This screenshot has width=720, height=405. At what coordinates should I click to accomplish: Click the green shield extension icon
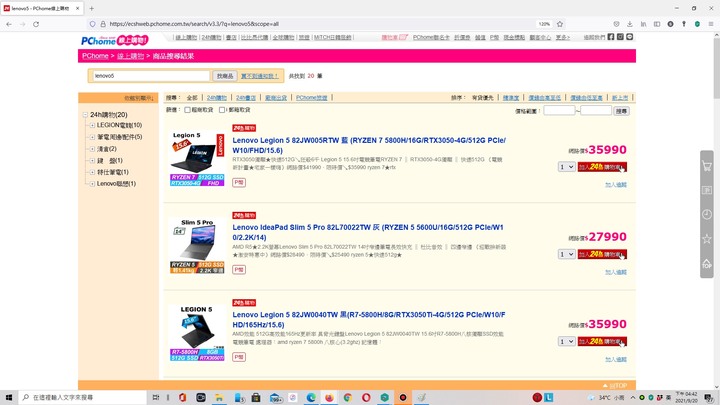tap(697, 24)
